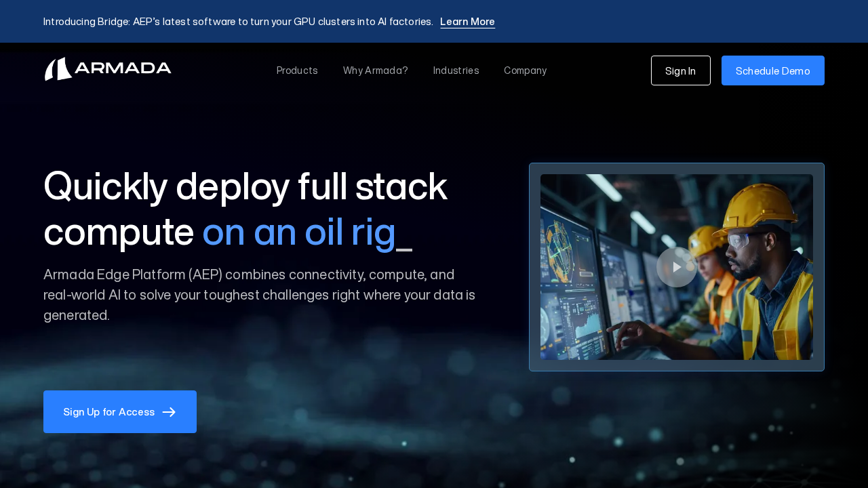Viewport: 868px width, 488px height.
Task: Open the Industries navigation menu
Action: 456,70
